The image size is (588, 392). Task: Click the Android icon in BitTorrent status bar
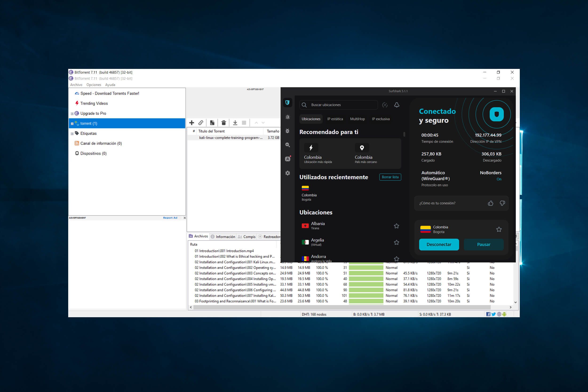(x=504, y=314)
